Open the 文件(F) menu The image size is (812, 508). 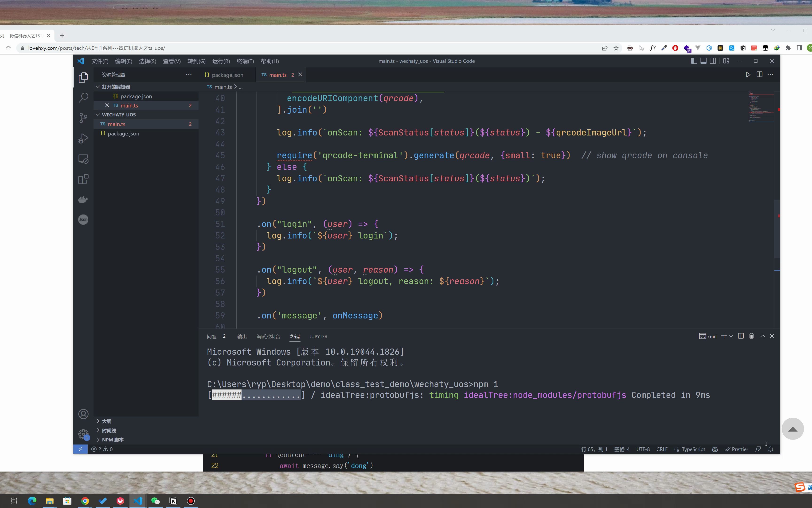coord(100,61)
